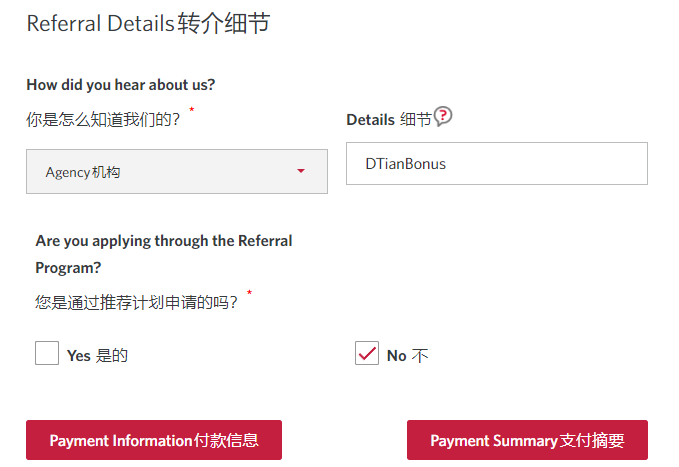Viewport: 679px width, 467px height.
Task: Click red asterisk after 您是通过推荐计划申请的吗
Action: pos(249,293)
